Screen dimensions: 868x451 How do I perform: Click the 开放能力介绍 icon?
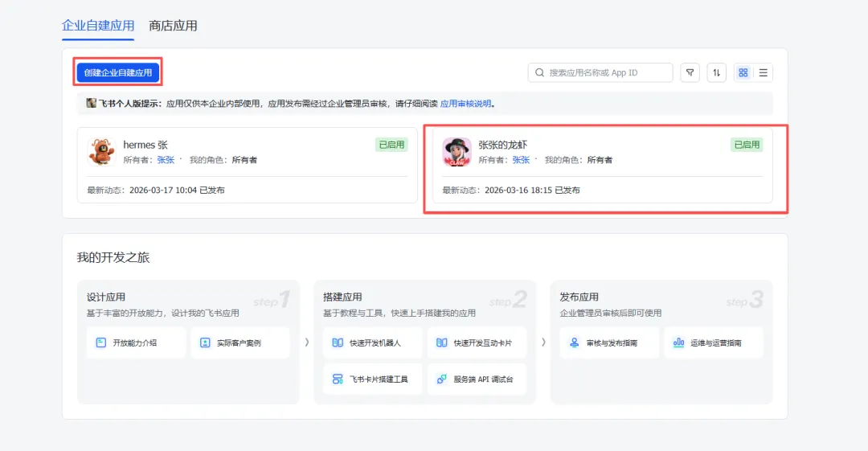pyautogui.click(x=100, y=343)
